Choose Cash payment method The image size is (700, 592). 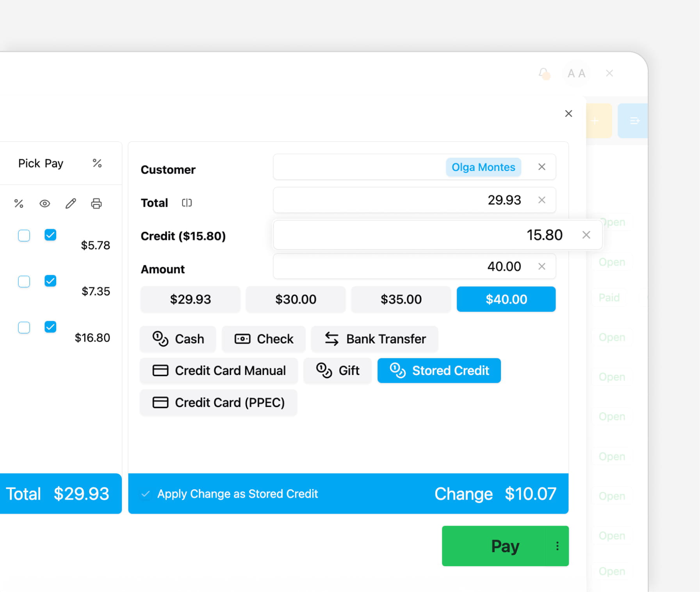coord(178,339)
